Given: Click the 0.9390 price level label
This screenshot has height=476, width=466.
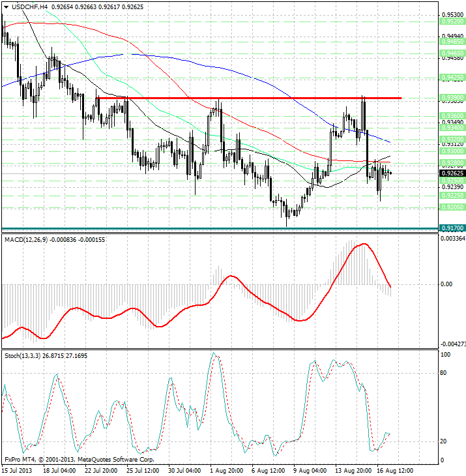Looking at the screenshot, I should [452, 97].
